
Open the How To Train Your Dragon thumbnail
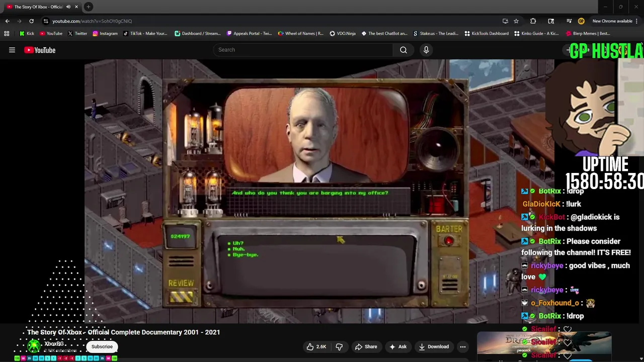pyautogui.click(x=544, y=344)
